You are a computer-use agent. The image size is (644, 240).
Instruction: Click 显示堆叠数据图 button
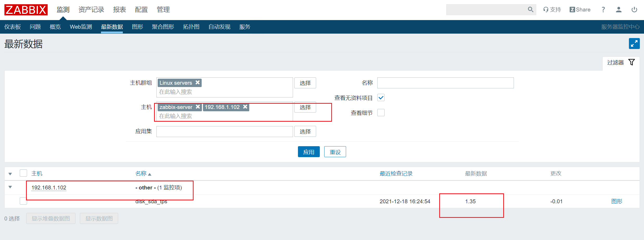(x=51, y=218)
